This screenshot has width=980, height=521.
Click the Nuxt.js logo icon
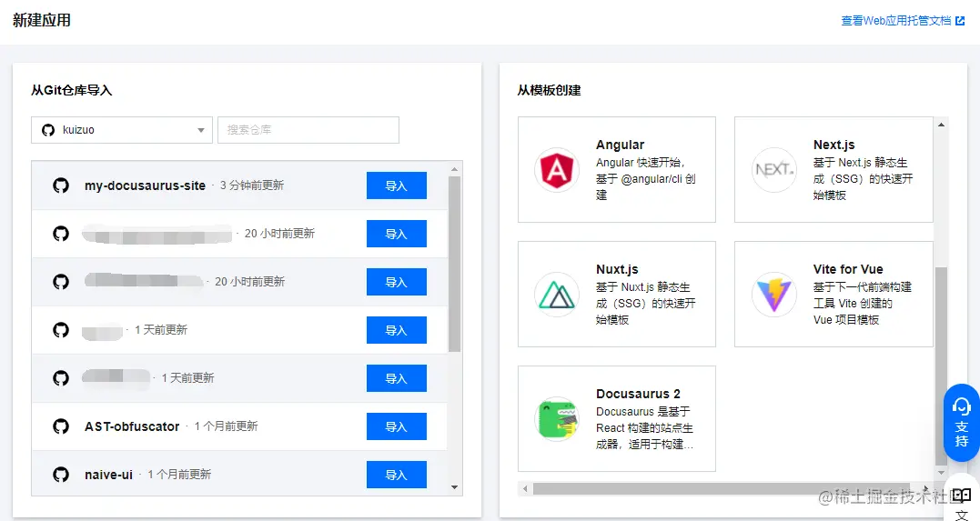(557, 295)
